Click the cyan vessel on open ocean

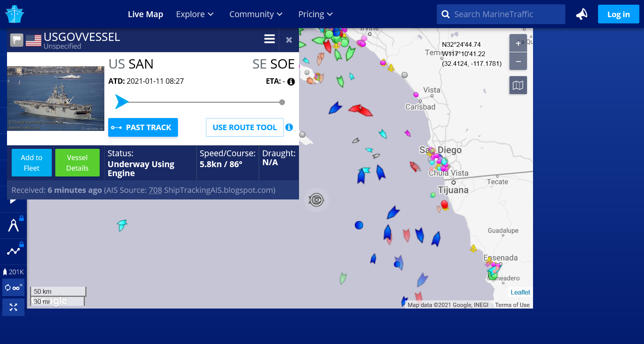click(x=122, y=225)
